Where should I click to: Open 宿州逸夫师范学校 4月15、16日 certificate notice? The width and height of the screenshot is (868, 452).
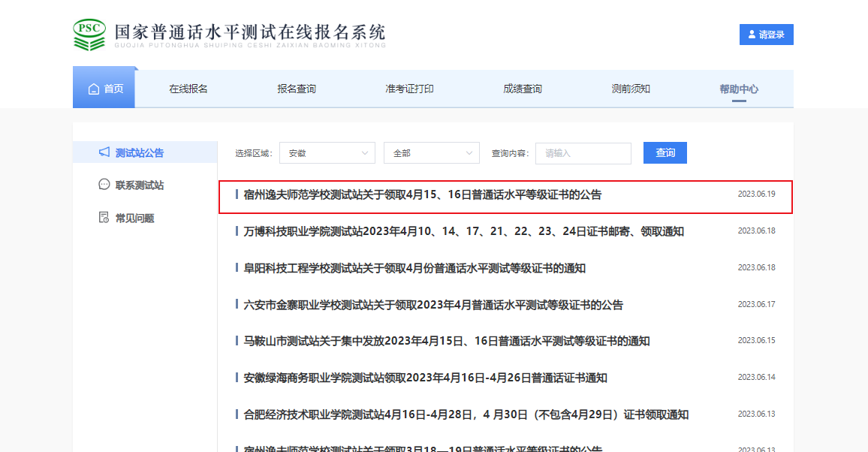pyautogui.click(x=423, y=194)
